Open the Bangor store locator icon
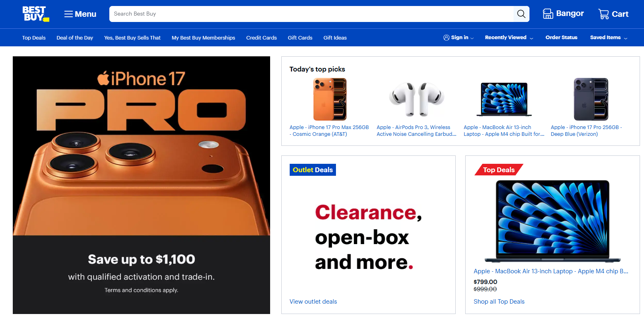This screenshot has width=644, height=322. [x=548, y=14]
